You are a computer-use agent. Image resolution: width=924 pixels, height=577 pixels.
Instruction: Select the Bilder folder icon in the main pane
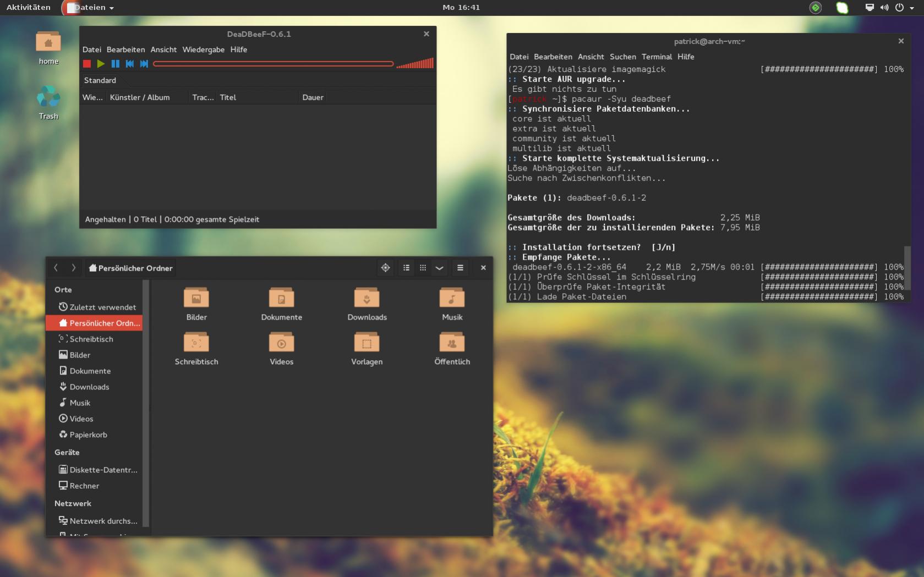coord(196,298)
